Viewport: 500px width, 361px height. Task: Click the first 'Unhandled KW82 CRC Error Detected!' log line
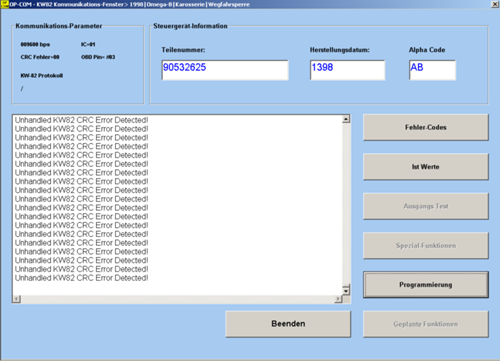pyautogui.click(x=81, y=120)
